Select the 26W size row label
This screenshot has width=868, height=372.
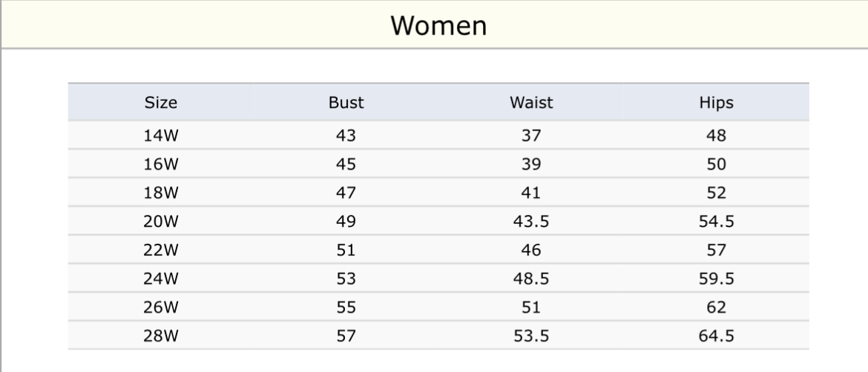coord(161,308)
